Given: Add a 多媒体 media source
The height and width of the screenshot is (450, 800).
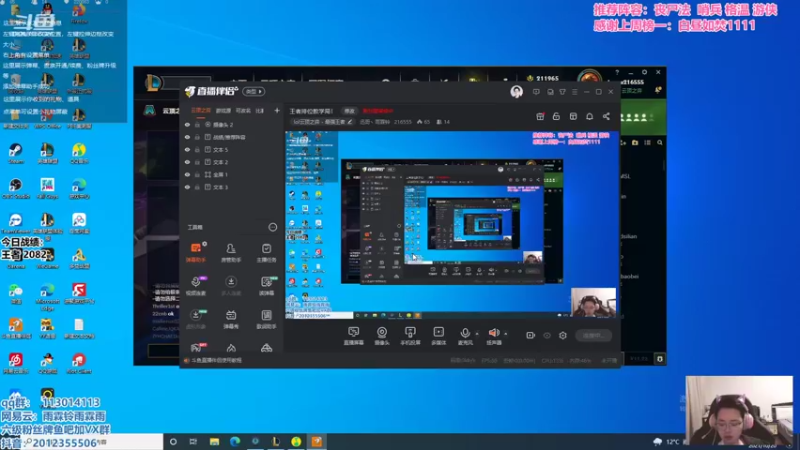Looking at the screenshot, I should click(438, 336).
